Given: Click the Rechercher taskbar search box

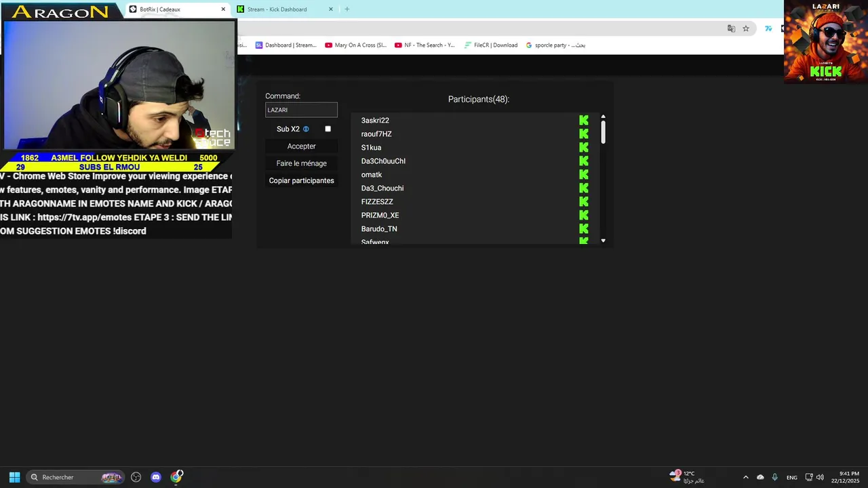Looking at the screenshot, I should pyautogui.click(x=75, y=477).
